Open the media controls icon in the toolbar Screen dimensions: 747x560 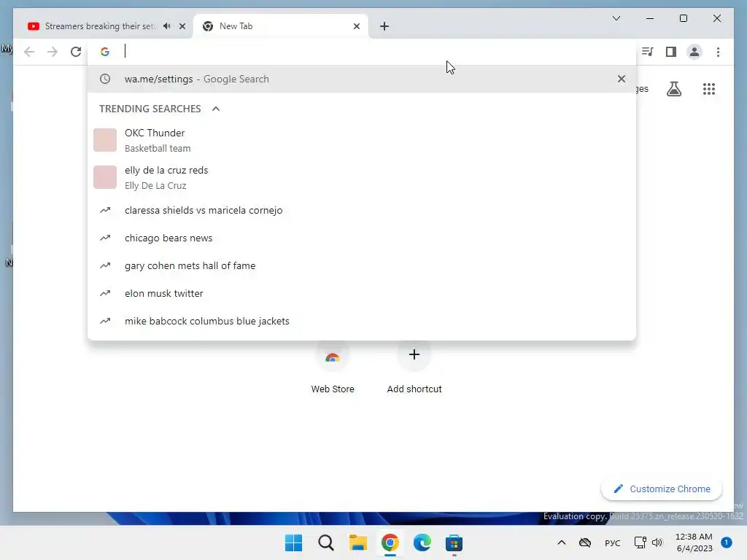tap(648, 52)
